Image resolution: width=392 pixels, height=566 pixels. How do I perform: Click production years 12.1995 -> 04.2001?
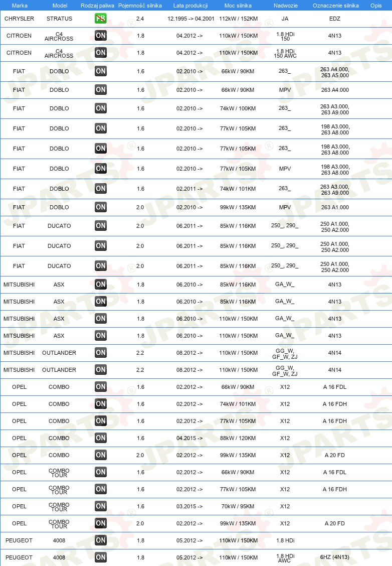191,19
